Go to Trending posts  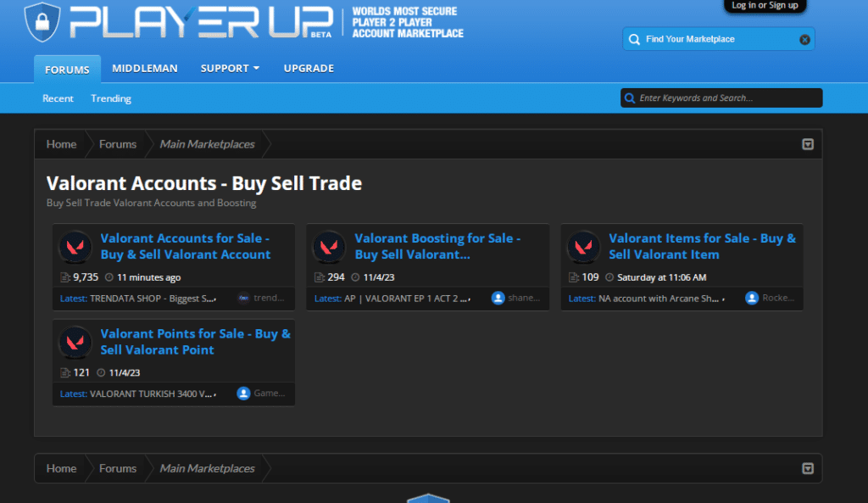coord(111,98)
